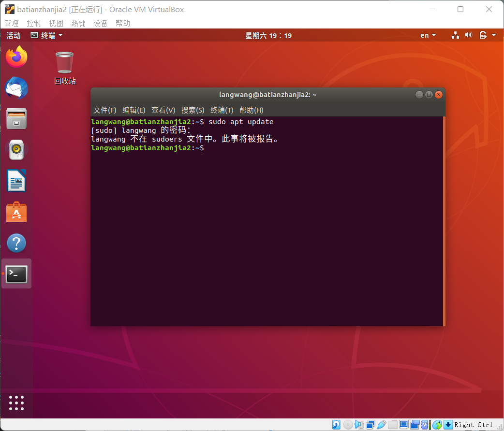504x431 pixels.
Task: Open VirtualBox 控制 menu
Action: [34, 23]
